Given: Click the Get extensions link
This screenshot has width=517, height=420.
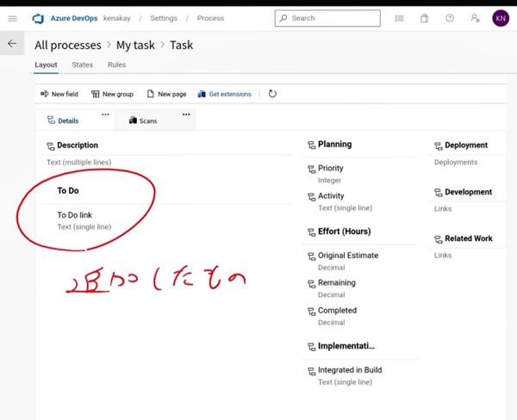Looking at the screenshot, I should coord(224,94).
